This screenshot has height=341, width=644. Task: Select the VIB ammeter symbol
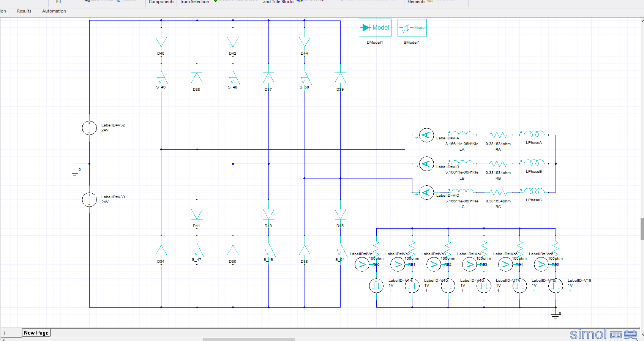[426, 164]
